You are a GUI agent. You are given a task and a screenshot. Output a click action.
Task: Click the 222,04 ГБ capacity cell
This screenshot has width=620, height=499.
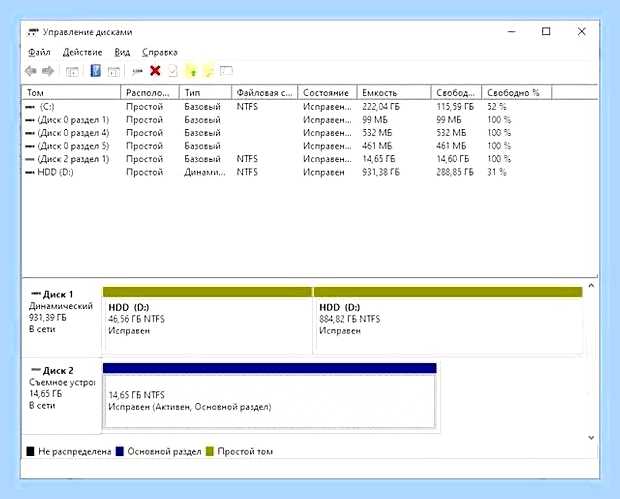(381, 107)
